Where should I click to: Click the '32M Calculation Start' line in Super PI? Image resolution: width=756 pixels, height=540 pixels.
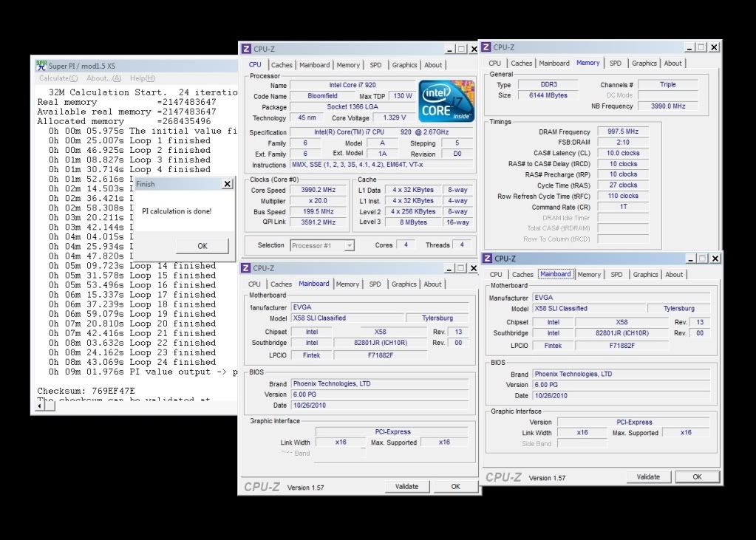(x=143, y=92)
